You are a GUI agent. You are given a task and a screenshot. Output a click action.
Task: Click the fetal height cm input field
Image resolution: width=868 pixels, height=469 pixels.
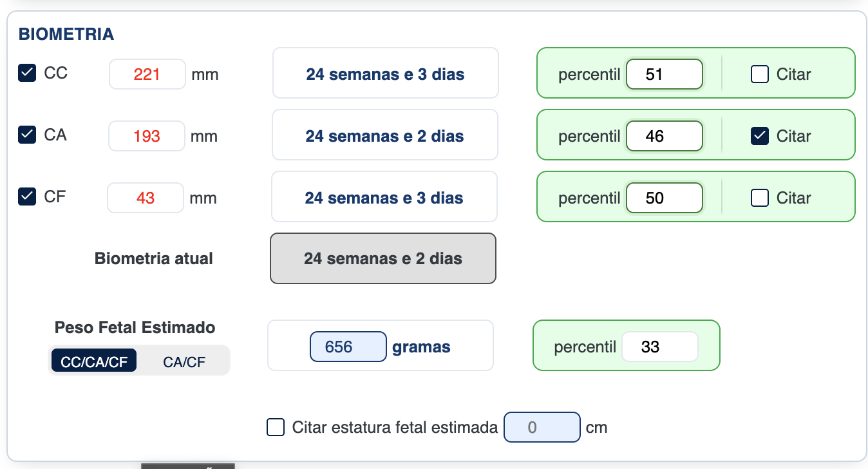542,427
